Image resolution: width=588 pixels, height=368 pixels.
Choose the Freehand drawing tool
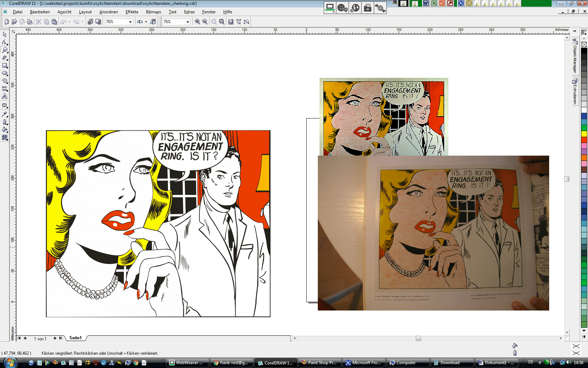(5, 57)
